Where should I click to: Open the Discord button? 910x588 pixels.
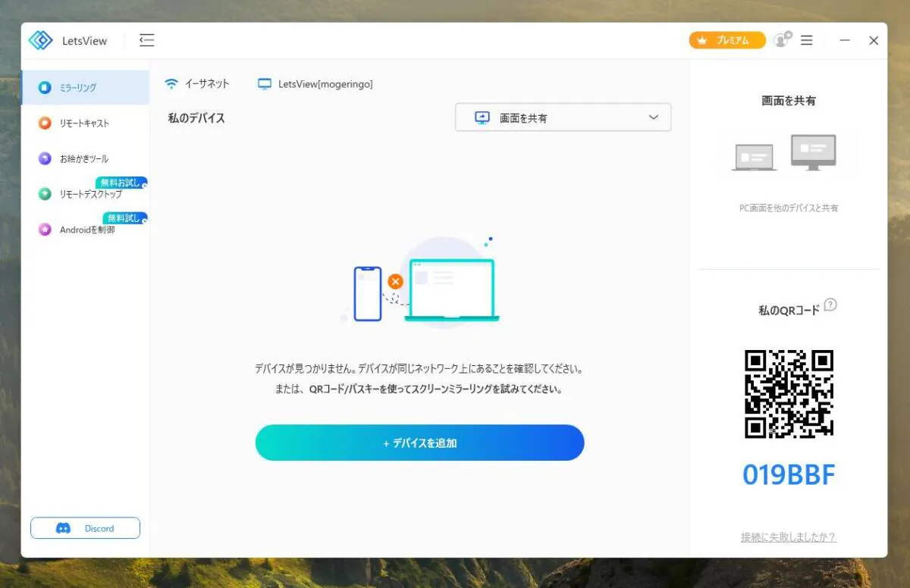point(85,528)
